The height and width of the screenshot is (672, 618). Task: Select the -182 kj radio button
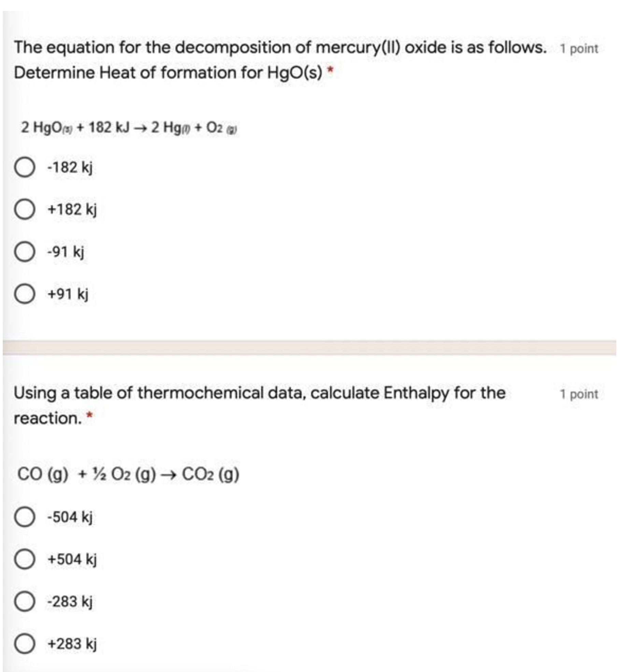coord(25,167)
